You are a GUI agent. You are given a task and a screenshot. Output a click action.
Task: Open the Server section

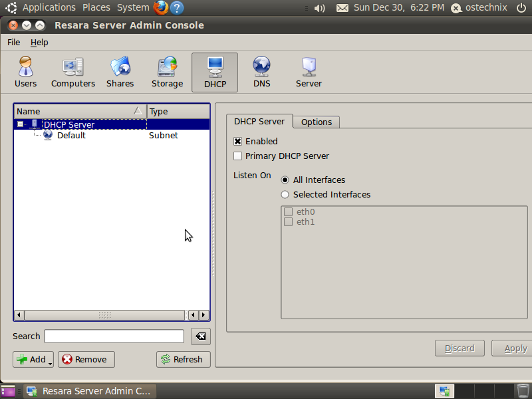click(x=309, y=72)
